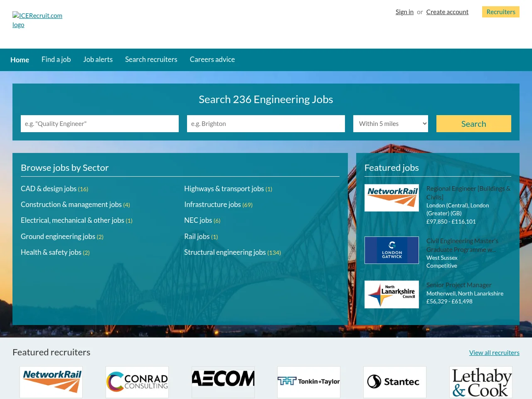Click the London Gatwick logo in Featured jobs
This screenshot has height=399, width=532.
tap(392, 250)
